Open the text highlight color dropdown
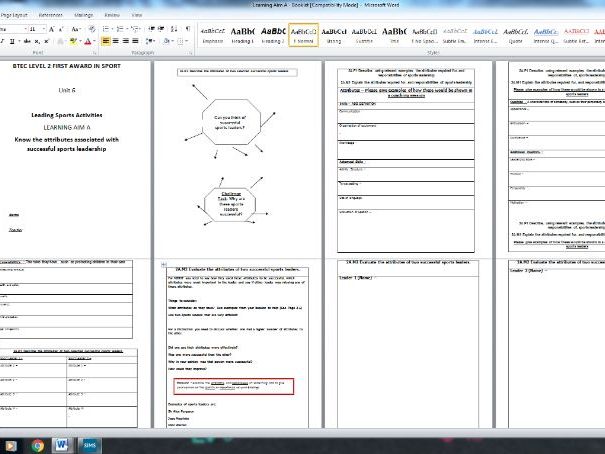 79,41
